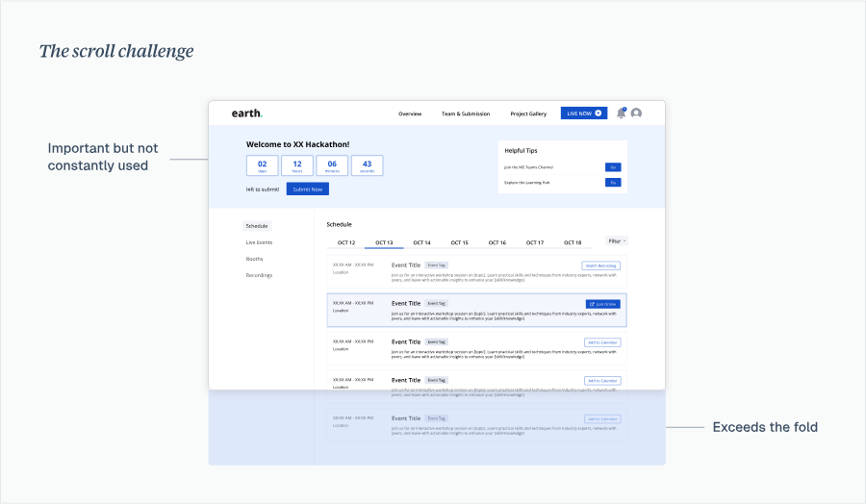Click Event Title in the Join Online row
The height and width of the screenshot is (504, 866).
click(406, 304)
